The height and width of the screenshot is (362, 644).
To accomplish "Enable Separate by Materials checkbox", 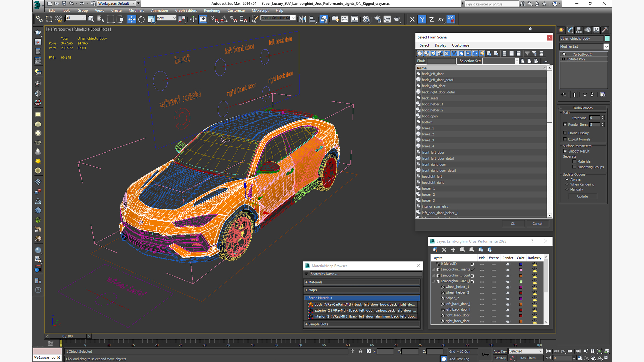I will pos(574,162).
